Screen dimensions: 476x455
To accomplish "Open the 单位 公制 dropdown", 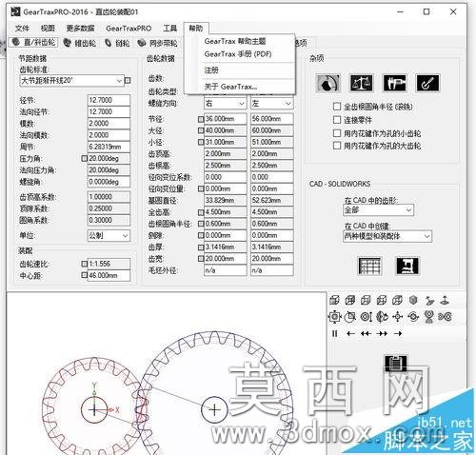I will [x=109, y=235].
